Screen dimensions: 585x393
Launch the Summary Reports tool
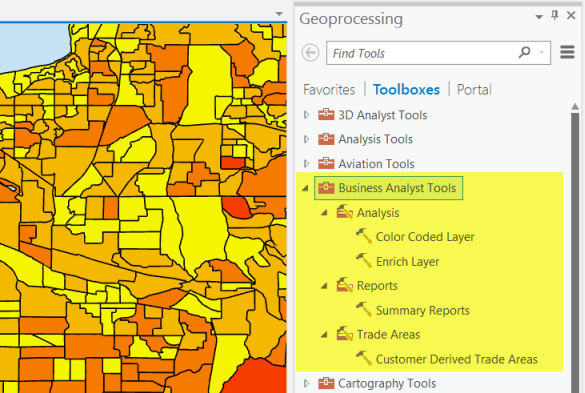point(423,310)
